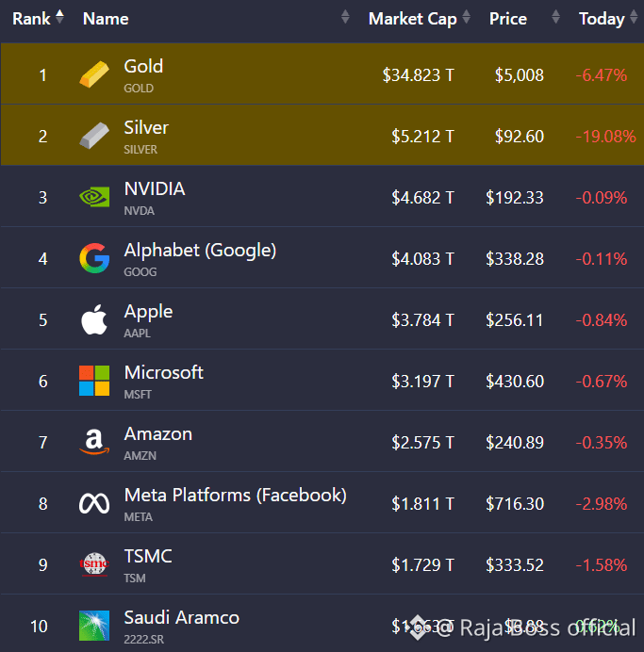Sort by the Price column header

pyautogui.click(x=508, y=18)
